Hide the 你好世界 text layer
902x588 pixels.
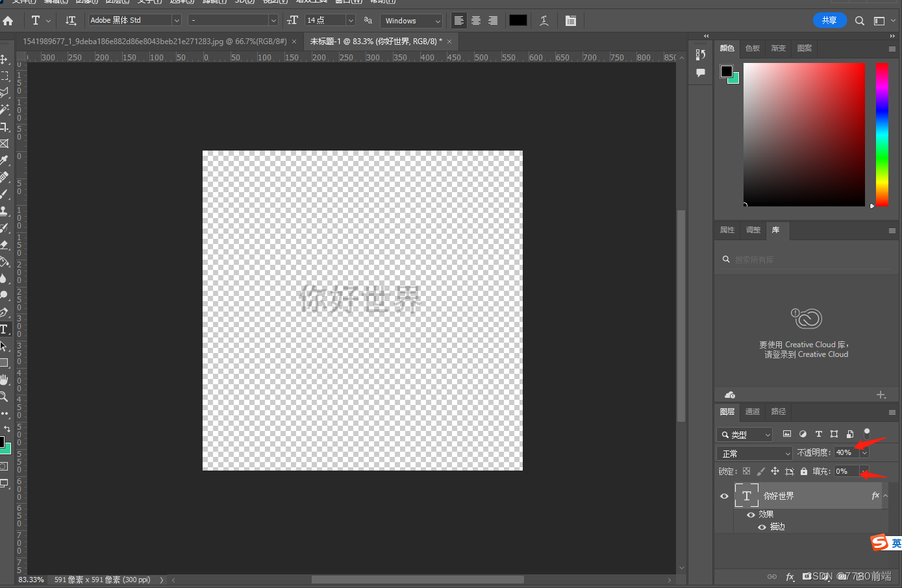click(725, 496)
